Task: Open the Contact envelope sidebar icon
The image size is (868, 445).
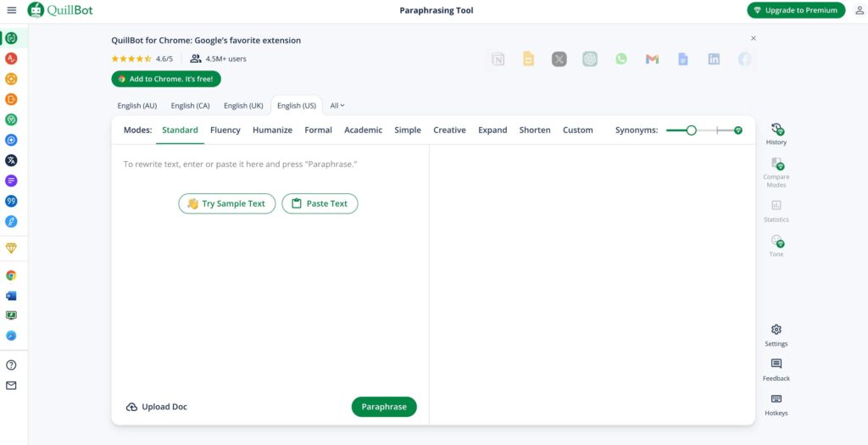Action: pyautogui.click(x=11, y=386)
